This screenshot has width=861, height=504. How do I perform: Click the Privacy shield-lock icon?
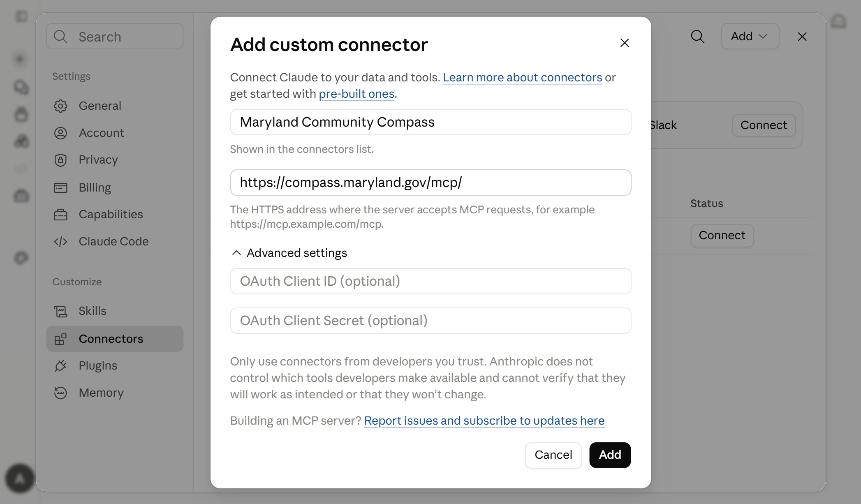[x=60, y=160]
